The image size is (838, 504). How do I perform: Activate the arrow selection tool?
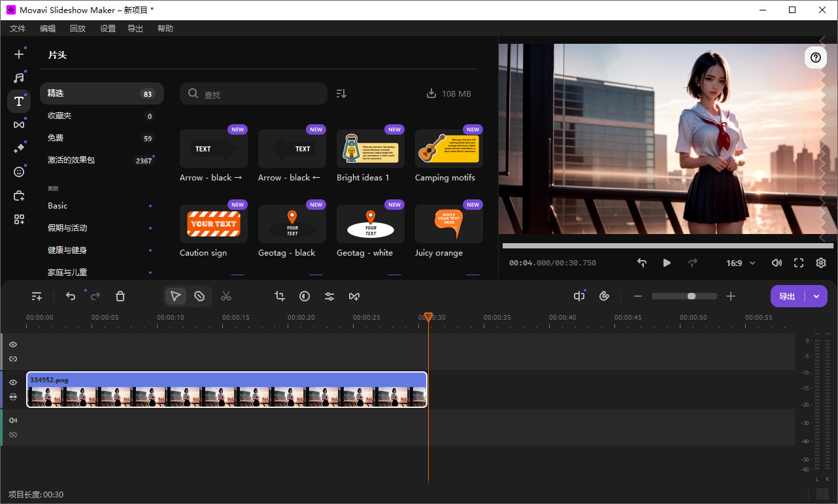pos(175,296)
